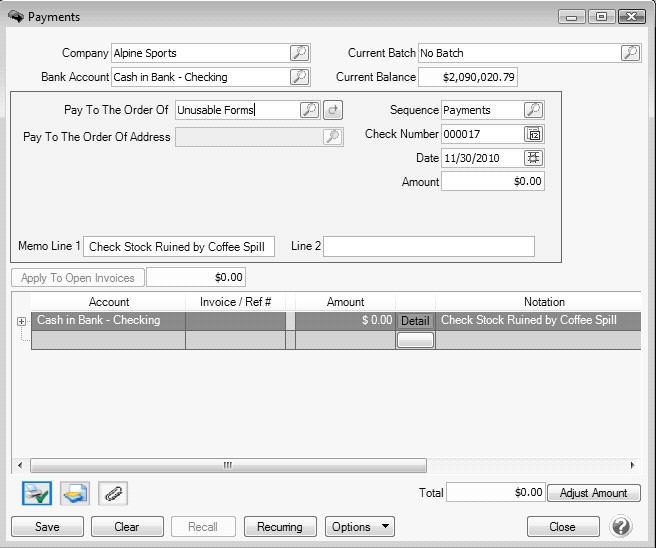
Task: Click arrow button beside Pay To The Order Of
Action: pos(333,110)
